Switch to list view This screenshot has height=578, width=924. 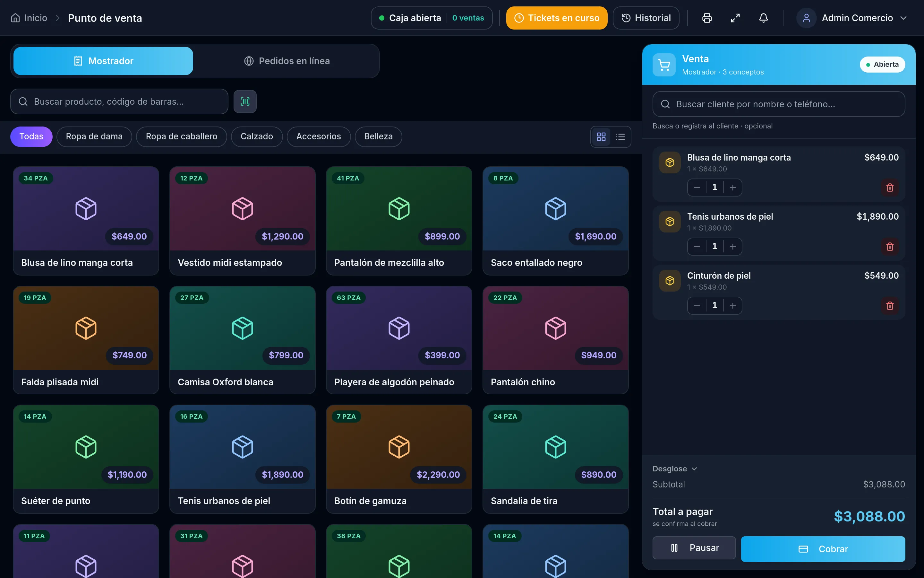pyautogui.click(x=620, y=136)
